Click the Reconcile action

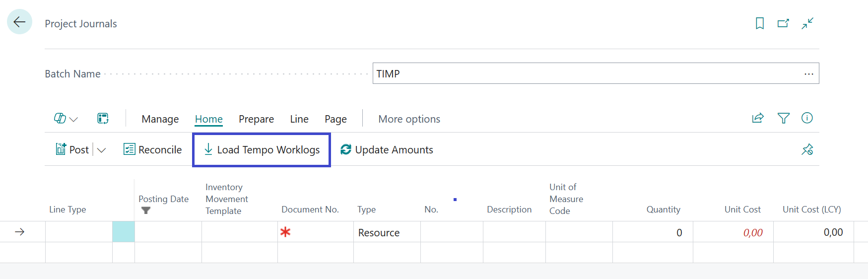point(153,150)
